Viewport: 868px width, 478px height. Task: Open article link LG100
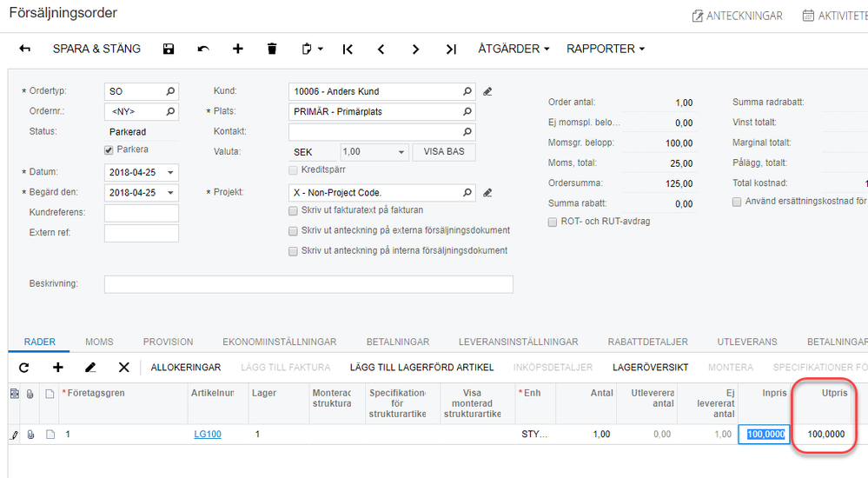coord(207,434)
